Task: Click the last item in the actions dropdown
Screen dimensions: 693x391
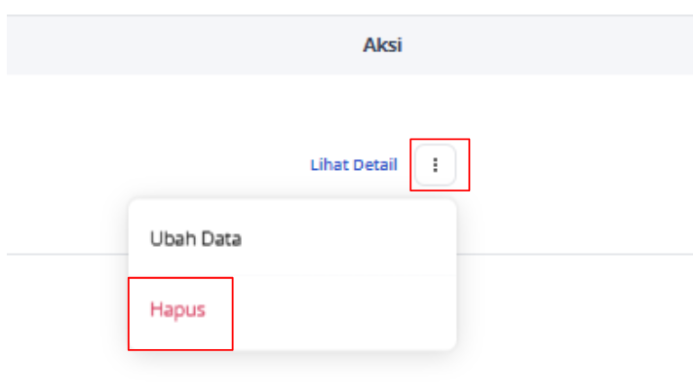Action: [178, 310]
